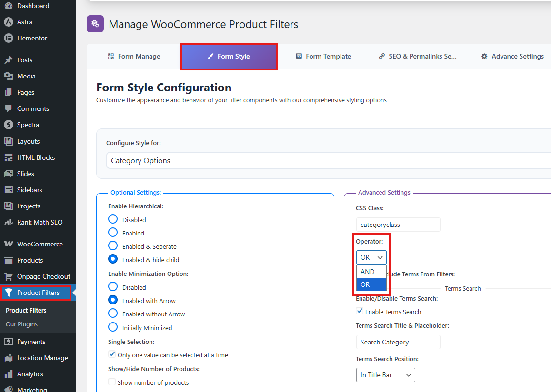Screen dimensions: 551x392
Task: Click the Dashboard gauge icon
Action: pos(9,6)
